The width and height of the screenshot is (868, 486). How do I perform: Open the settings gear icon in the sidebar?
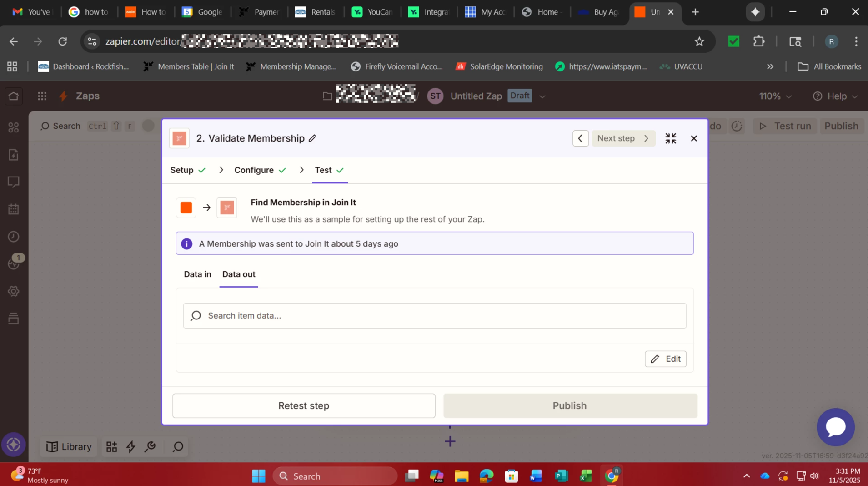pos(13,291)
